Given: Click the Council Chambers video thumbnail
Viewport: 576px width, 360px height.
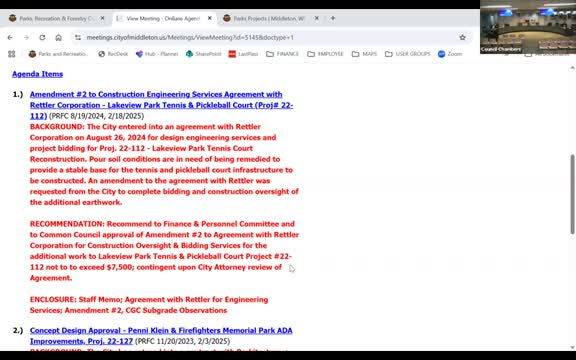Looking at the screenshot, I should point(528,27).
